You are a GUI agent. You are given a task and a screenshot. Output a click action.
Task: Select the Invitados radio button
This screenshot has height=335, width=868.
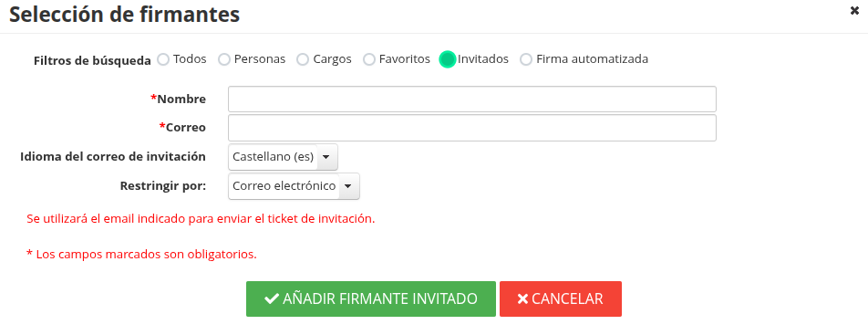click(448, 59)
